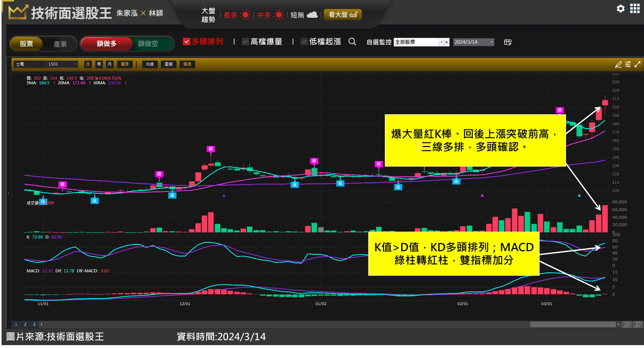Click the 頭 marker near the March high
Image resolution: width=644 pixels, height=348 pixels.
(560, 110)
